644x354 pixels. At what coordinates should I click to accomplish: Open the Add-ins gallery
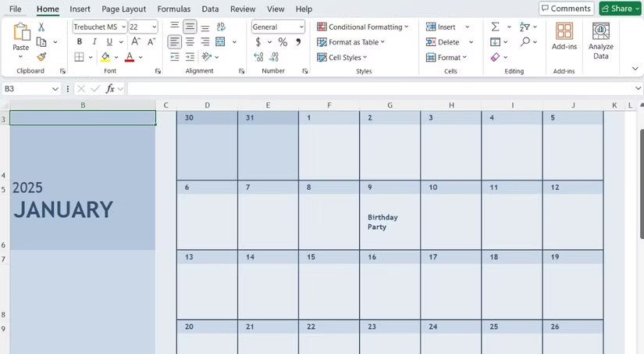(564, 41)
